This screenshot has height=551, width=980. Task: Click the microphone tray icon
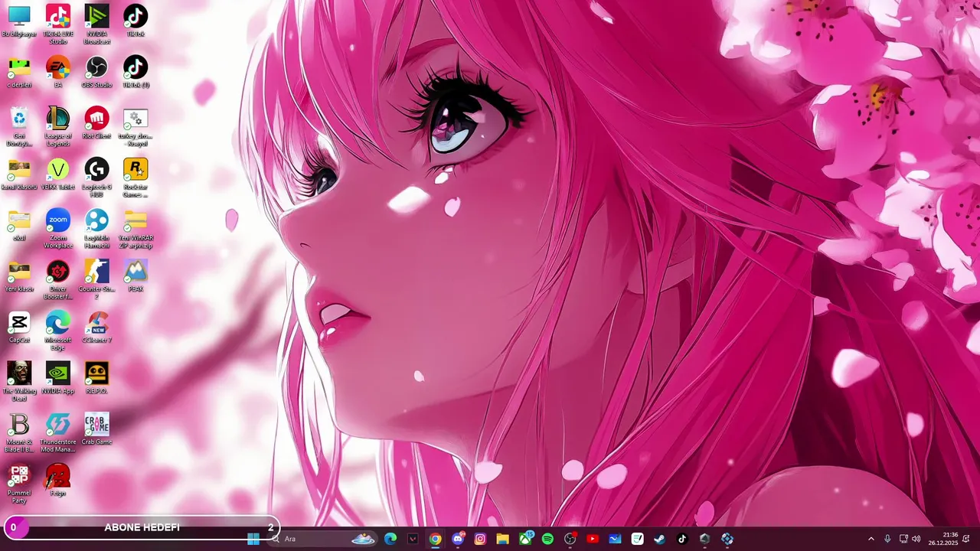[x=887, y=539]
